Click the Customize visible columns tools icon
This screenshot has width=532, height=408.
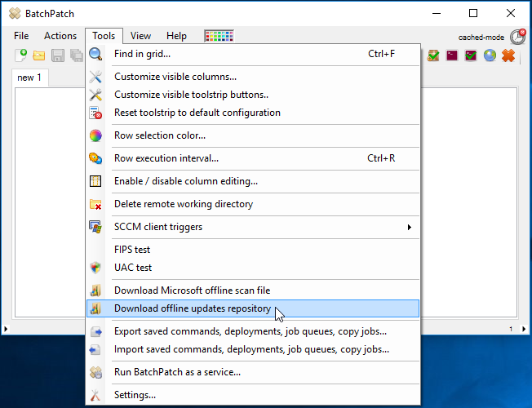(x=95, y=77)
